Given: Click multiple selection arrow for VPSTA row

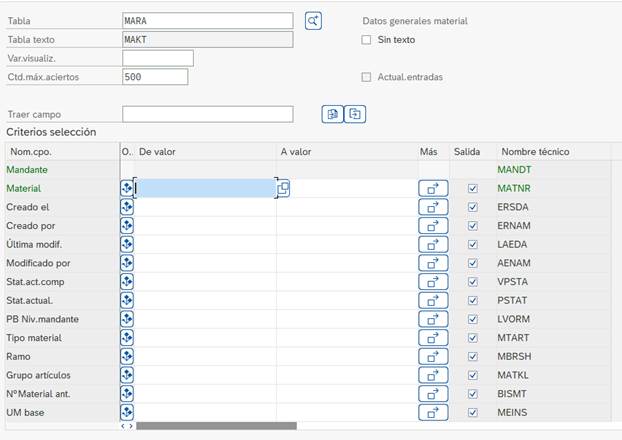Looking at the screenshot, I should [x=433, y=282].
